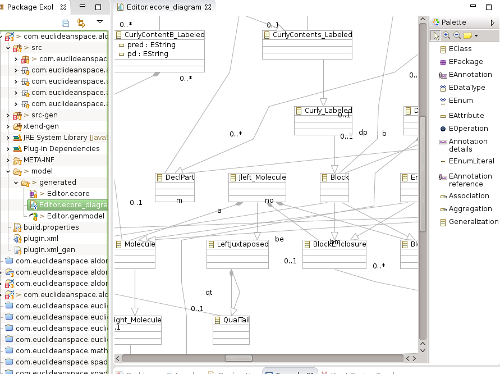Select the EEnum palette tool

[457, 101]
